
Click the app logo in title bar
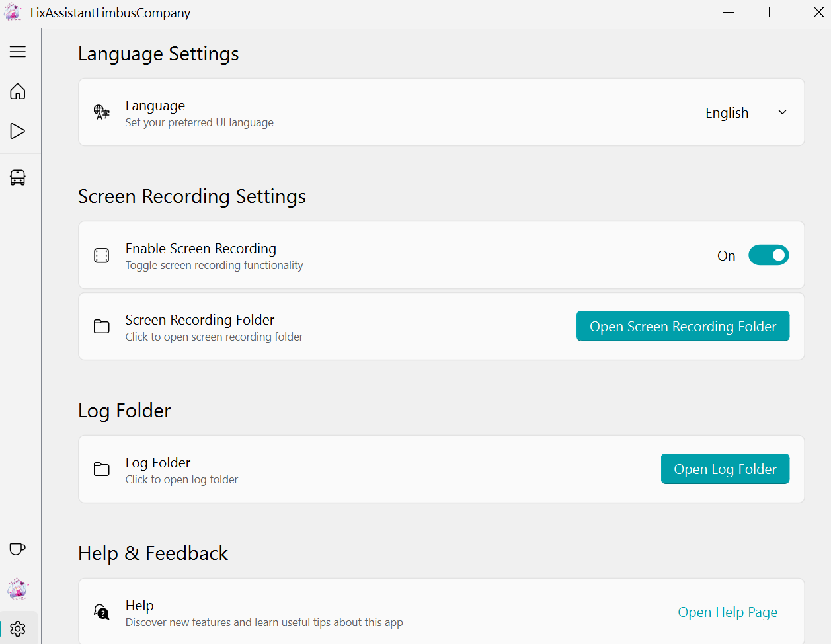[x=13, y=13]
